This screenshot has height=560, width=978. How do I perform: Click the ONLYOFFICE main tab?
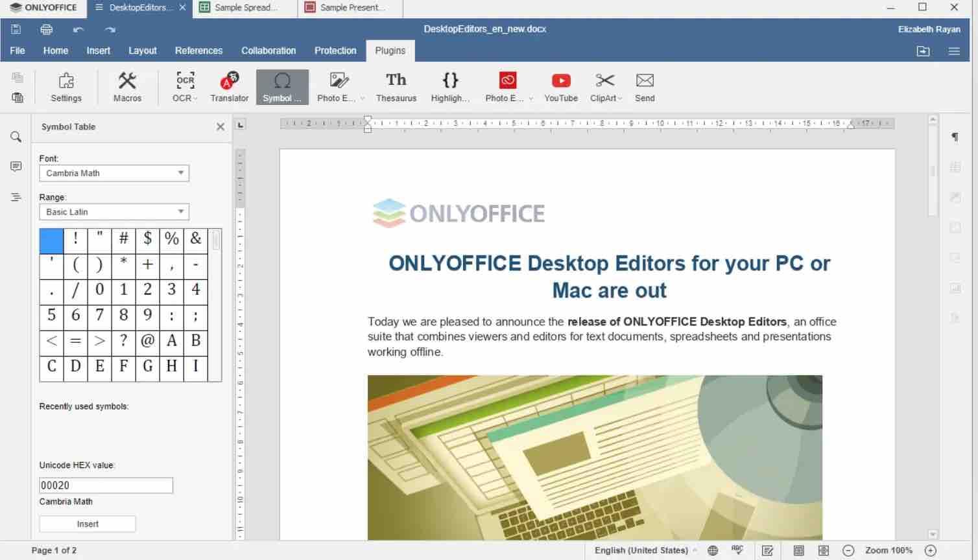click(43, 8)
